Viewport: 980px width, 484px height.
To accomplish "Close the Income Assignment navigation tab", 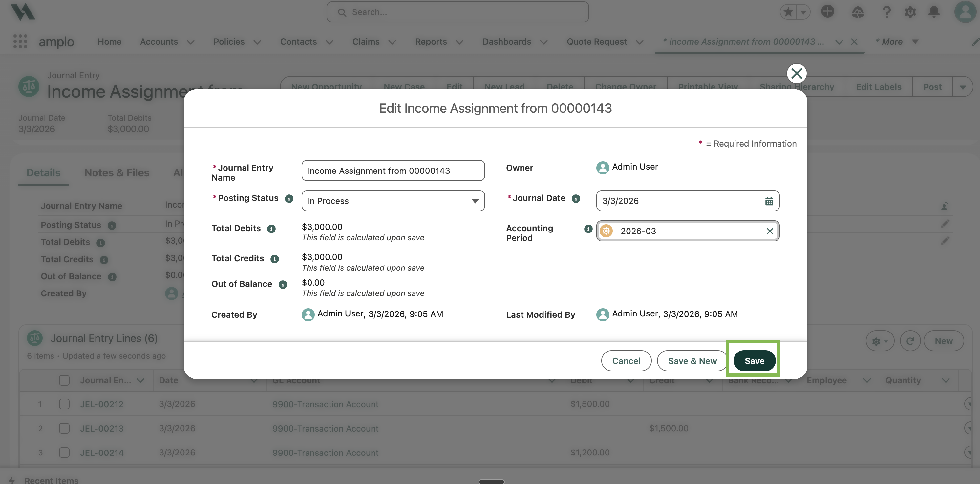I will tap(854, 41).
